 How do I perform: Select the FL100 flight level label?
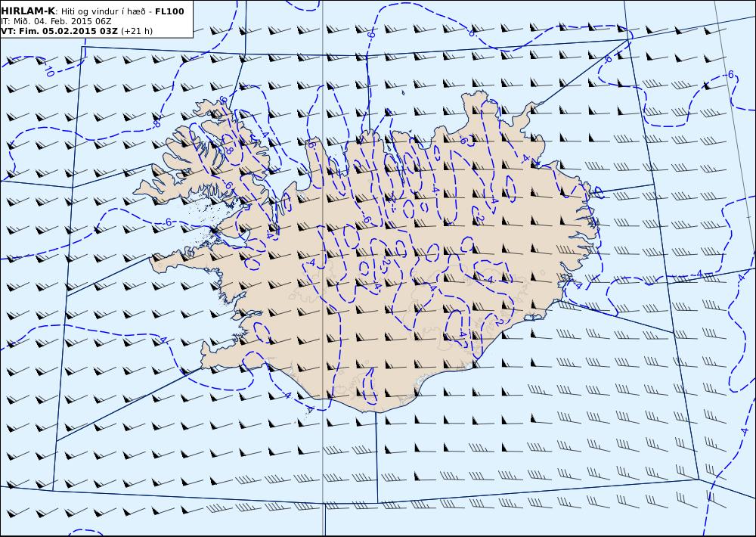click(169, 11)
